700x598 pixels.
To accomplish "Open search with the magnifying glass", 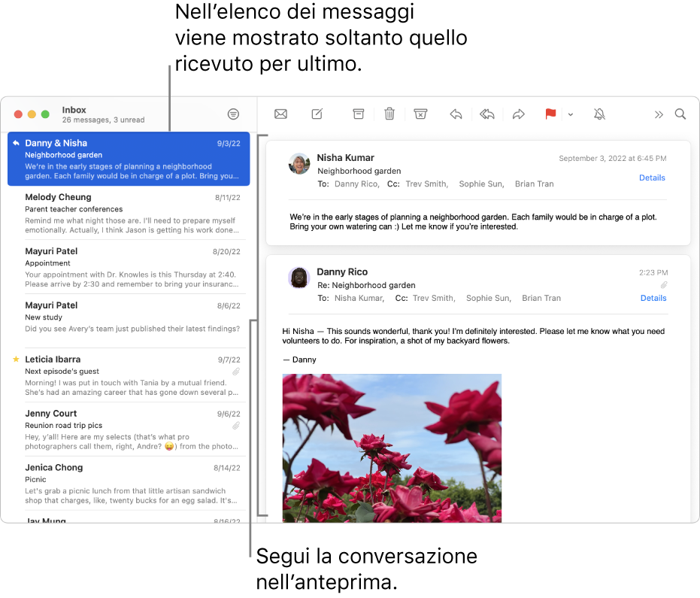I will pyautogui.click(x=680, y=114).
